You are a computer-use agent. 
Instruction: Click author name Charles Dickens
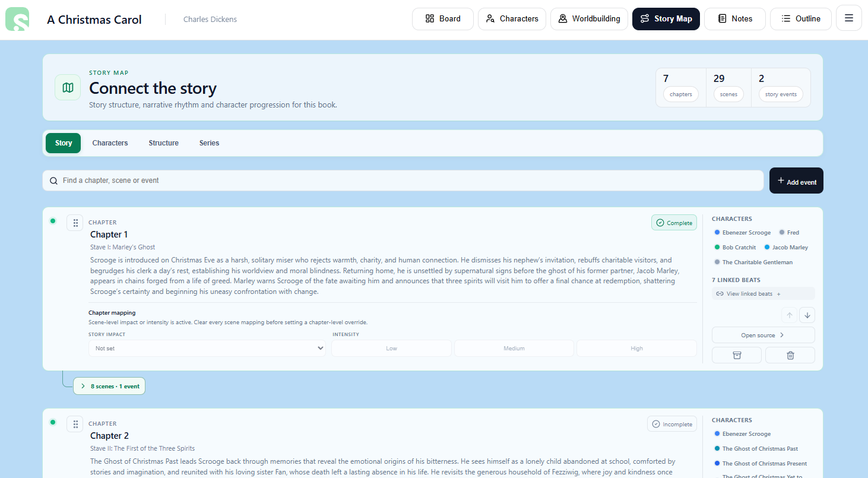click(210, 20)
